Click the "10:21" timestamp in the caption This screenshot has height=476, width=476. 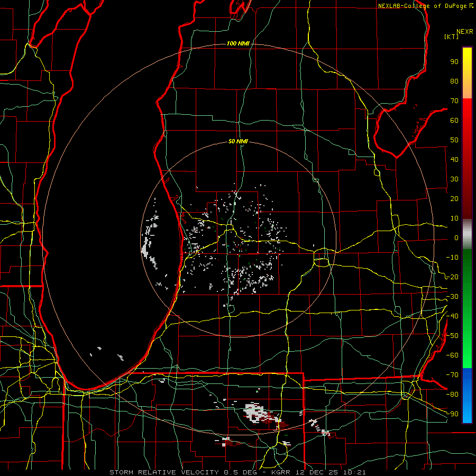[x=354, y=472]
